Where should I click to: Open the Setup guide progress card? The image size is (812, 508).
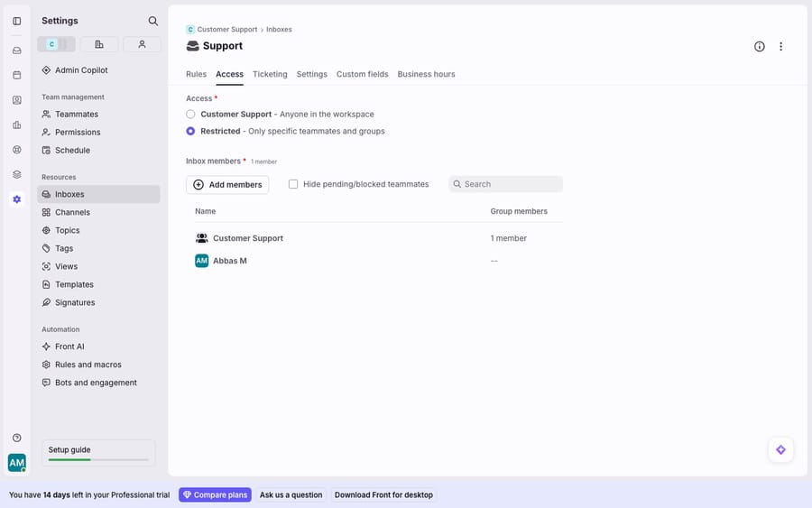click(98, 453)
